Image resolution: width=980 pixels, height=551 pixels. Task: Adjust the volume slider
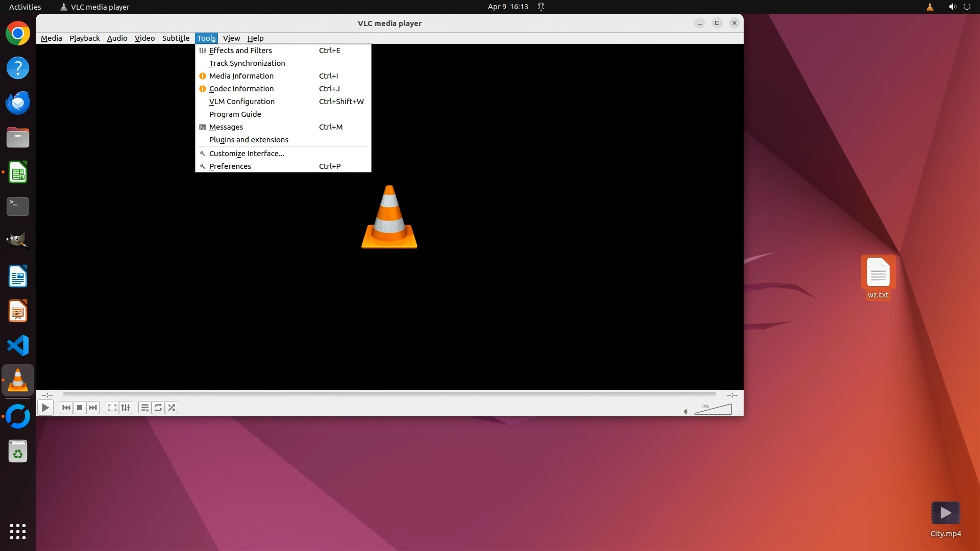pyautogui.click(x=714, y=410)
